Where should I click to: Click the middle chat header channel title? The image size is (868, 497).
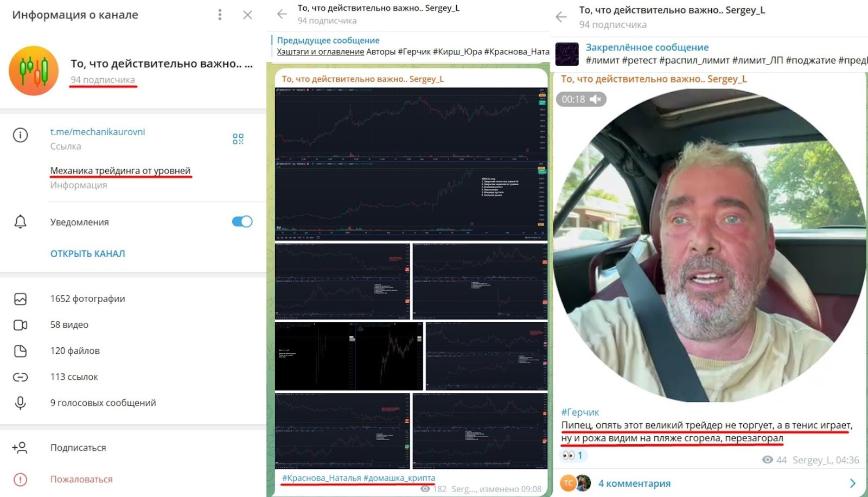point(379,8)
